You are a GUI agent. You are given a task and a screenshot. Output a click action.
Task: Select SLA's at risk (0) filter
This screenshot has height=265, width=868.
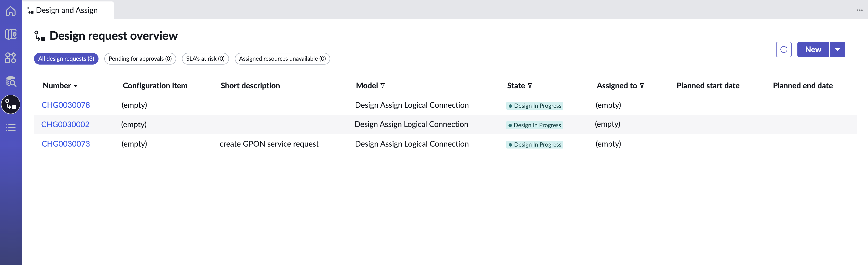[x=205, y=59]
